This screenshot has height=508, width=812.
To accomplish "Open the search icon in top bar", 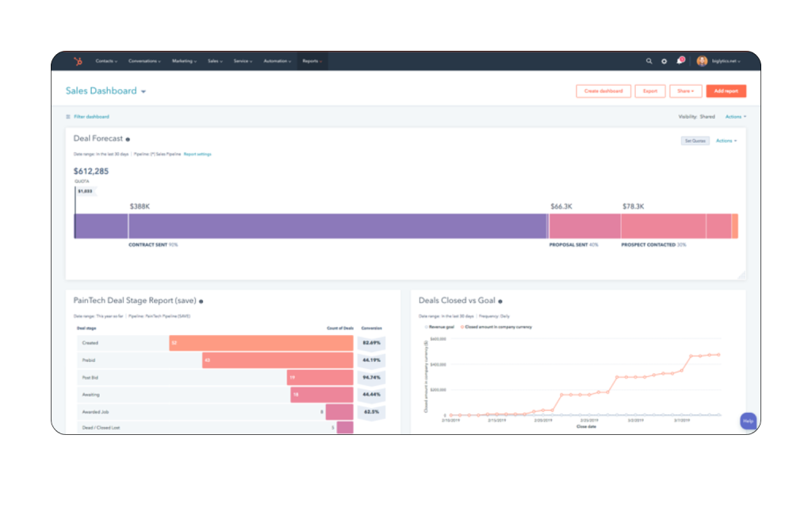I will click(649, 60).
